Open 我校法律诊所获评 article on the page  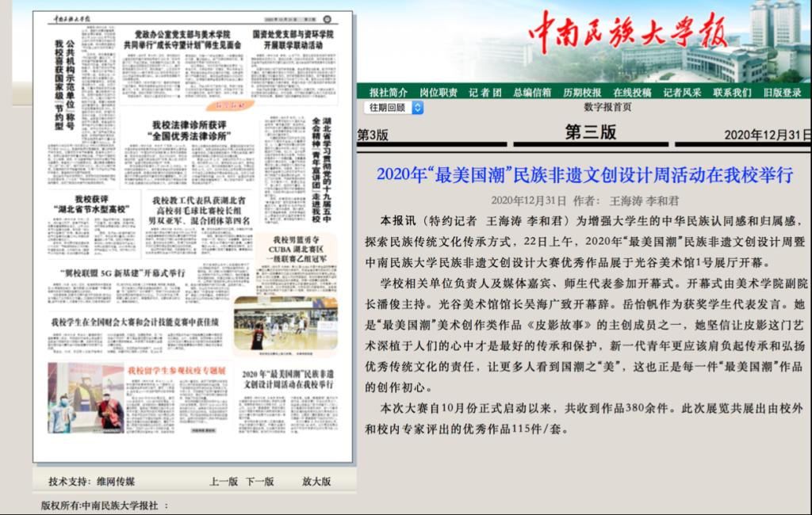click(189, 130)
